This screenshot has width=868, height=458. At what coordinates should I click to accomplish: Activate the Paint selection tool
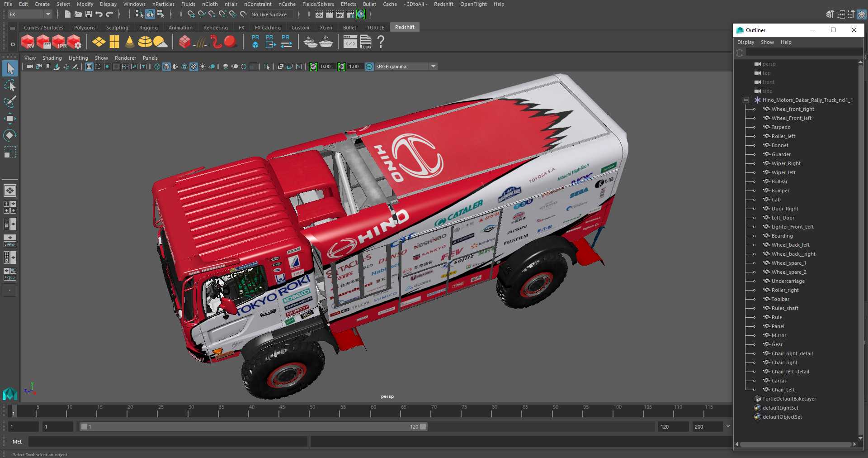[x=10, y=101]
